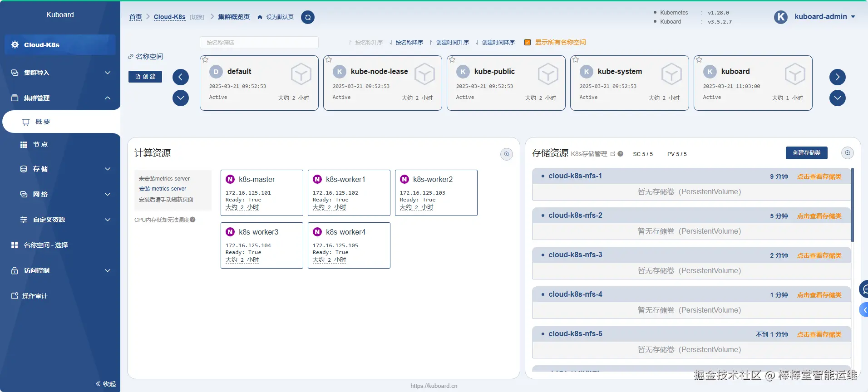Toggle the 显示所有名称空间 checkbox
The image size is (868, 392).
point(528,42)
